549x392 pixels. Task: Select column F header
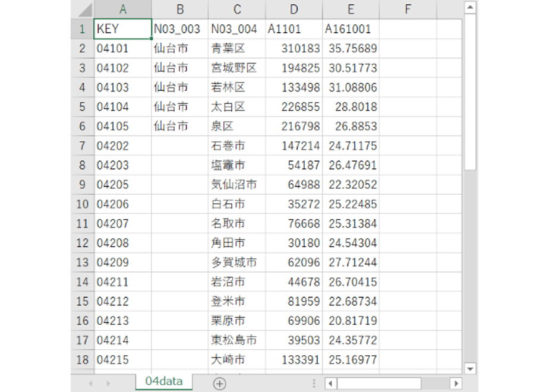coord(408,10)
